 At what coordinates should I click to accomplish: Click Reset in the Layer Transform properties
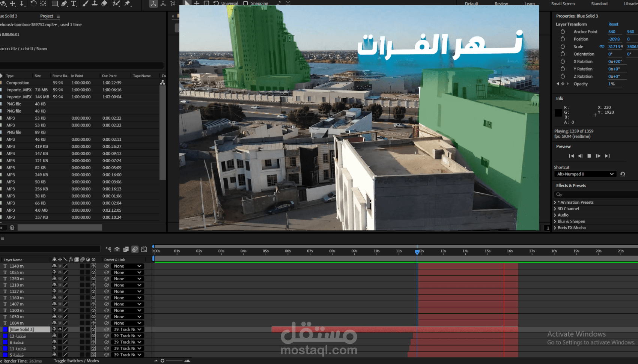click(613, 24)
